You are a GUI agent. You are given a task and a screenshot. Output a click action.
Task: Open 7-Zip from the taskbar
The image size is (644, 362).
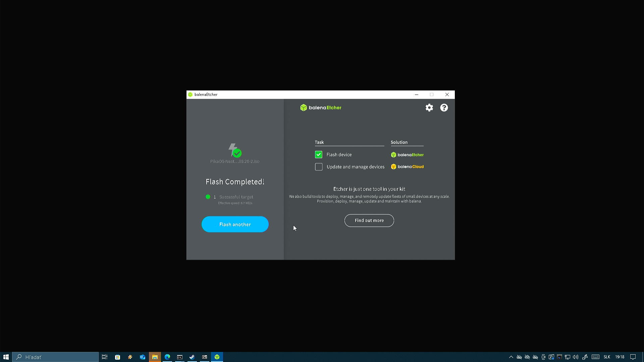pyautogui.click(x=205, y=357)
